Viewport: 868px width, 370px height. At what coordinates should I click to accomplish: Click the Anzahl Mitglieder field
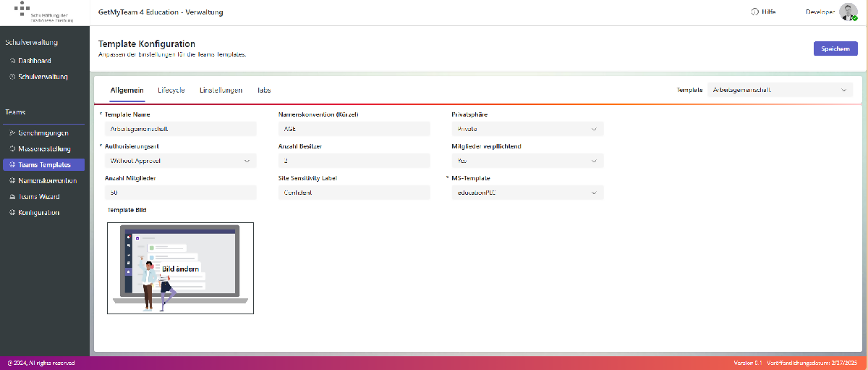pos(181,193)
